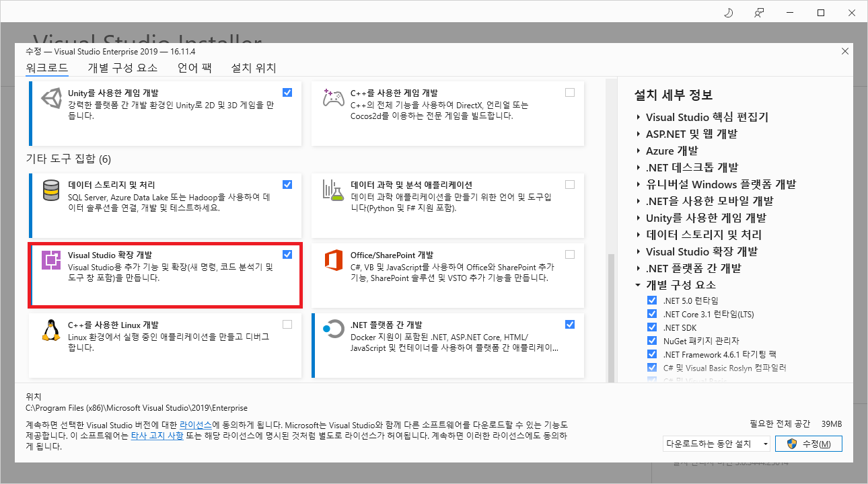Click the data science flask icon
Viewport: 868px width, 484px height.
333,190
